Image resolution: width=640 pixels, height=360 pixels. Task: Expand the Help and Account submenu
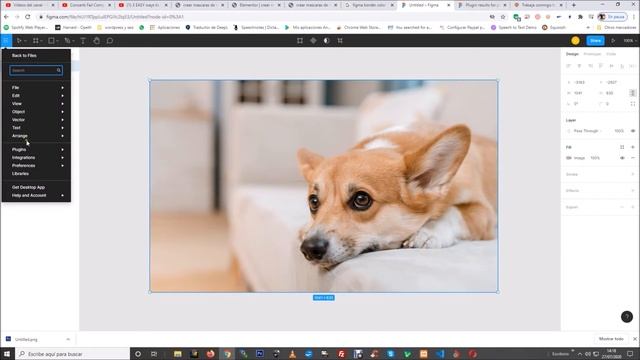click(62, 196)
